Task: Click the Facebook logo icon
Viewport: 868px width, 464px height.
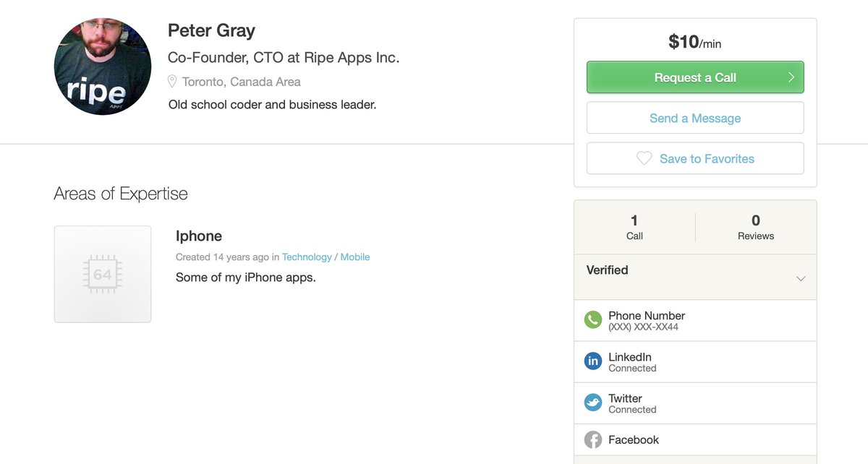Action: (x=593, y=439)
